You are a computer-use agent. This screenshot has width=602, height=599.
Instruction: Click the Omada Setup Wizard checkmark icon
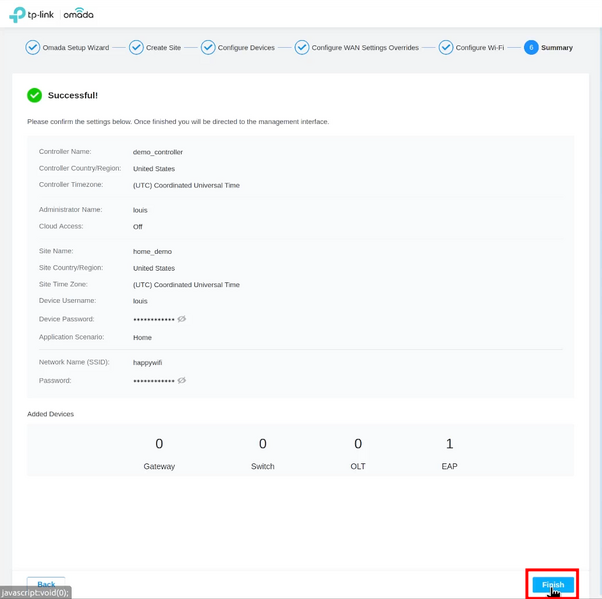point(33,48)
